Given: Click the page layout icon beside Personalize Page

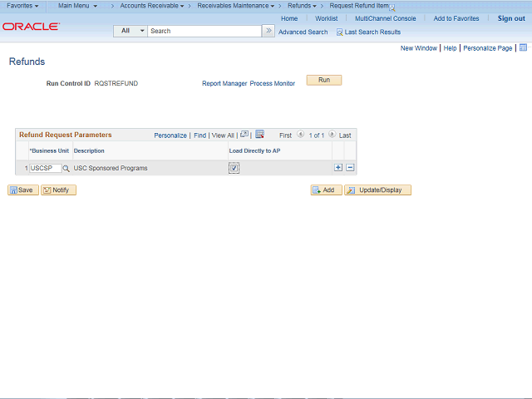Looking at the screenshot, I should (x=523, y=47).
